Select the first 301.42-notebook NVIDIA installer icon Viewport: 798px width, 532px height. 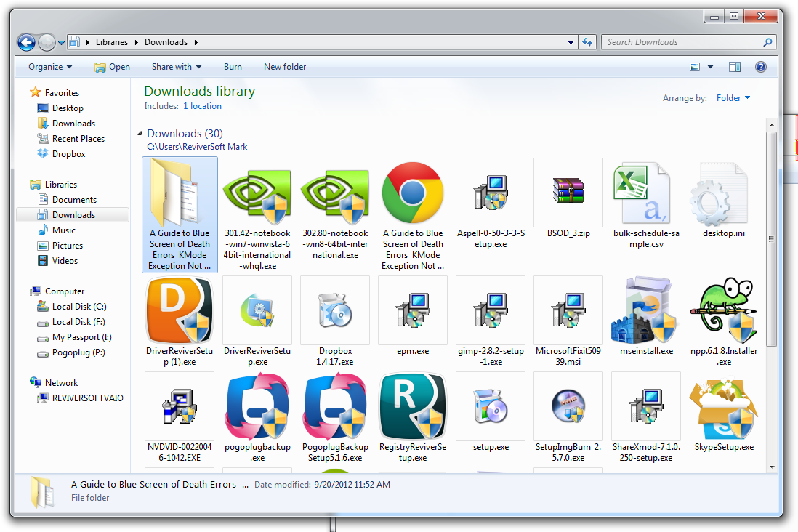257,196
